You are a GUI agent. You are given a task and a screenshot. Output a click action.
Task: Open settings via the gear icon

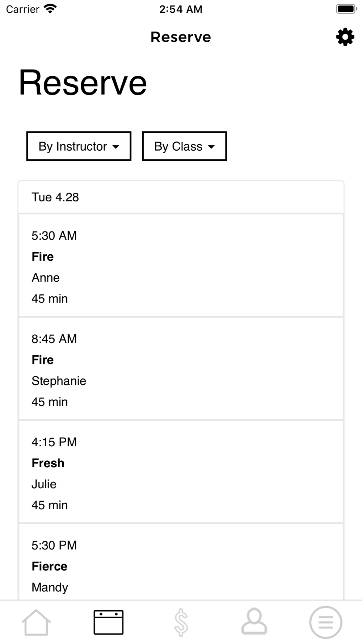[x=345, y=37]
